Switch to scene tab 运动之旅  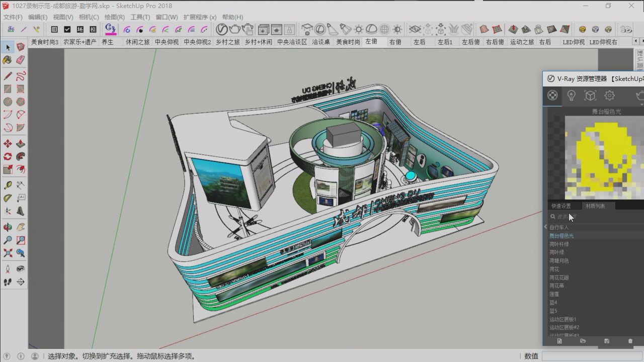coord(522,42)
